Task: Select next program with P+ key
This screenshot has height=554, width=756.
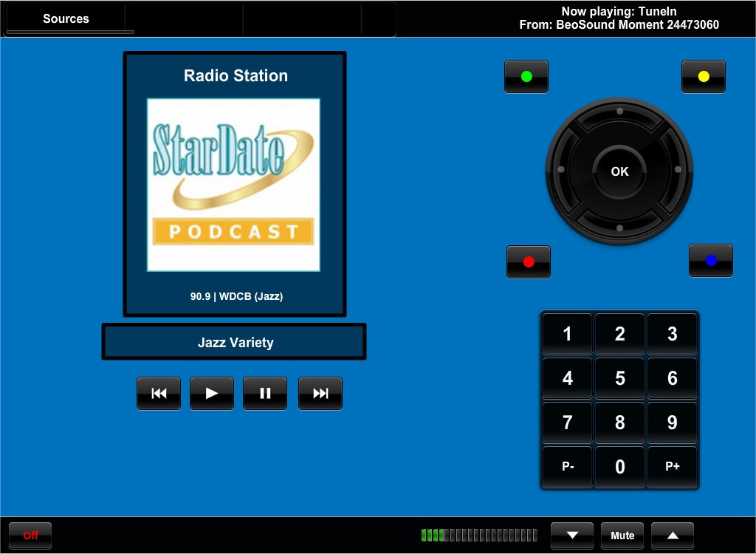Action: pos(672,467)
